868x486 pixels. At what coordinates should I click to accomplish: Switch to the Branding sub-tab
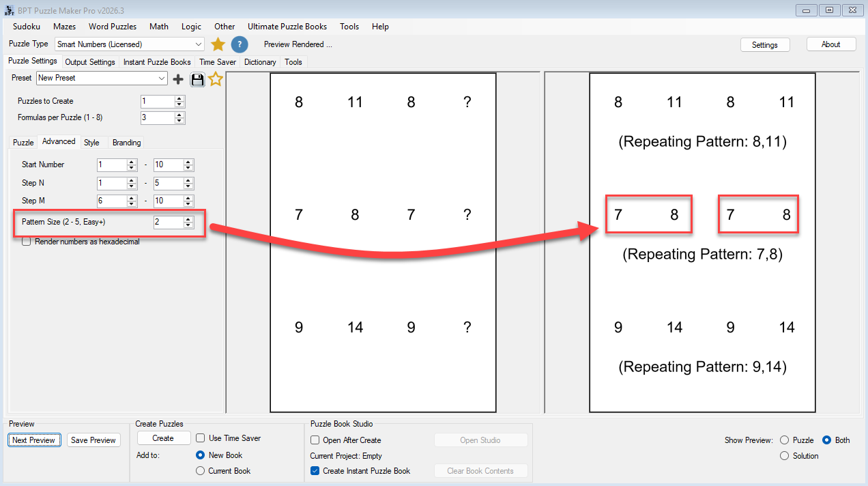(x=127, y=143)
